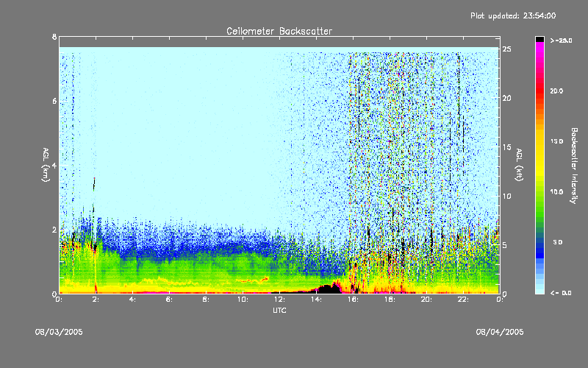588x368 pixels.
Task: Click the '2:' hour tick on UTC axis
Action: click(96, 300)
